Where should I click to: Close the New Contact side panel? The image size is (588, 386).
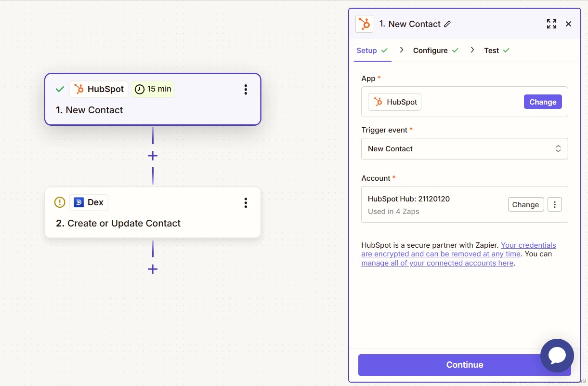tap(568, 24)
